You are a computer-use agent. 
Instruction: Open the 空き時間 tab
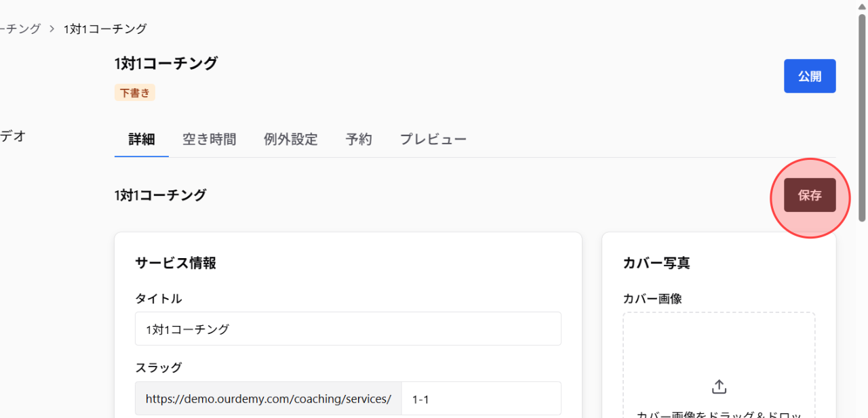[x=210, y=140]
